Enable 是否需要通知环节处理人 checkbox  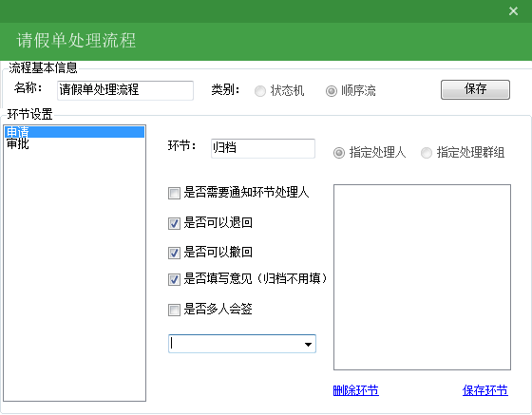point(174,194)
